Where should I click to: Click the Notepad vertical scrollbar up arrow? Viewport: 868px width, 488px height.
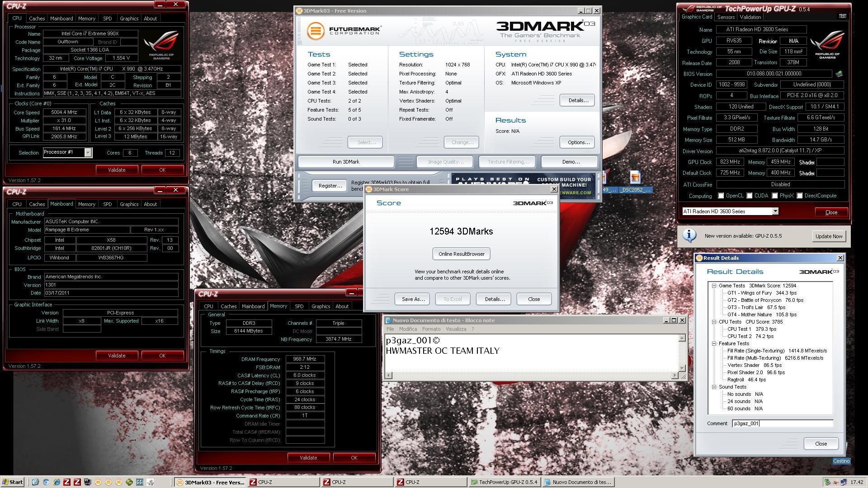tap(682, 338)
